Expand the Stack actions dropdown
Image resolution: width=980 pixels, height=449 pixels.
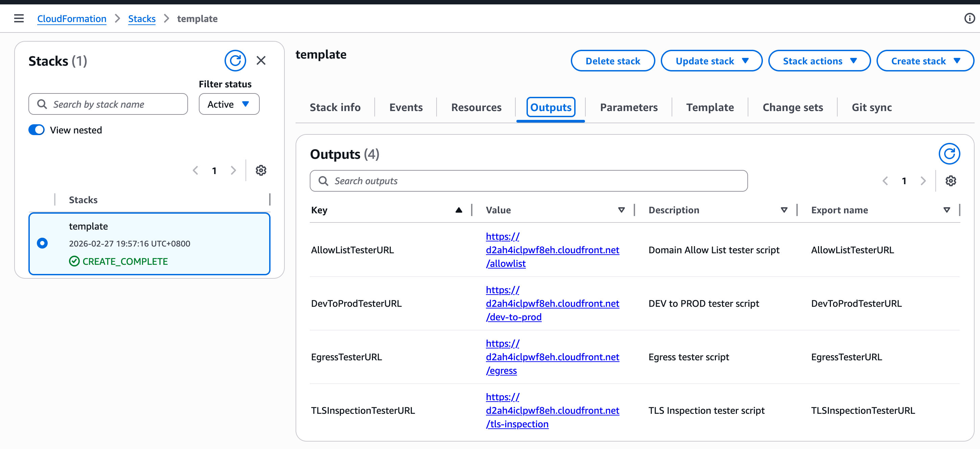point(819,61)
